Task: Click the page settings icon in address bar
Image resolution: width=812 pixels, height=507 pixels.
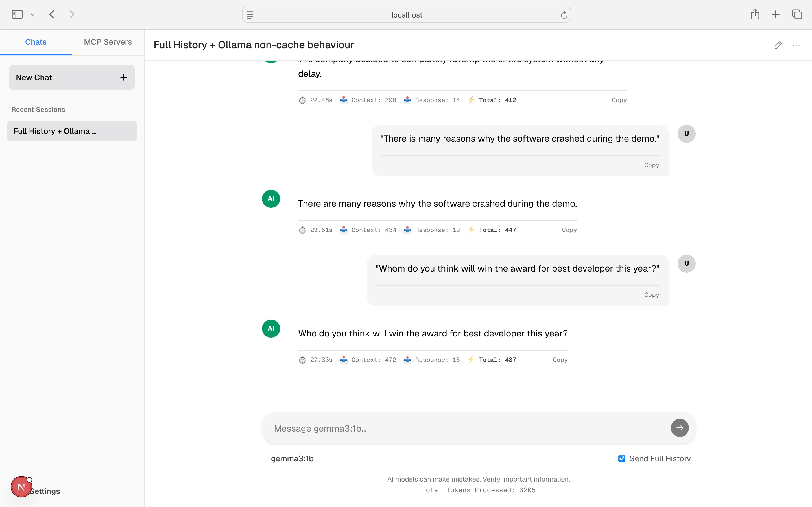Action: click(x=250, y=15)
